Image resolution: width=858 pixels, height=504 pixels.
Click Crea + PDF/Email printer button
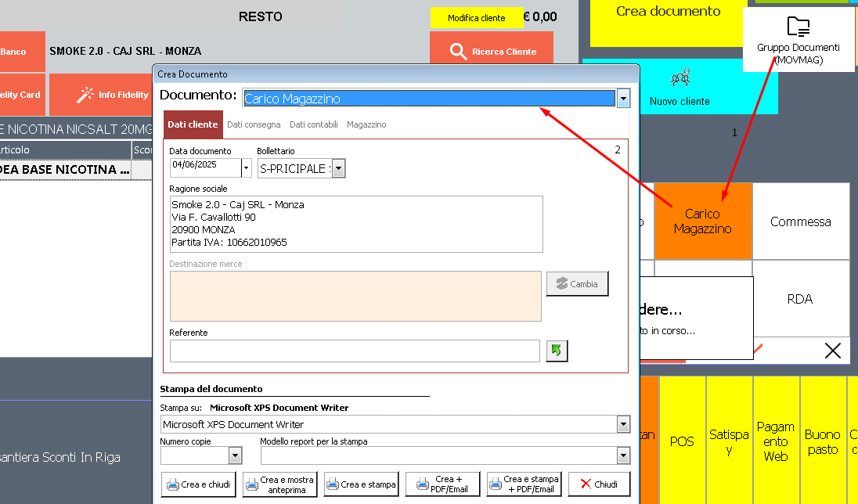coord(442,484)
